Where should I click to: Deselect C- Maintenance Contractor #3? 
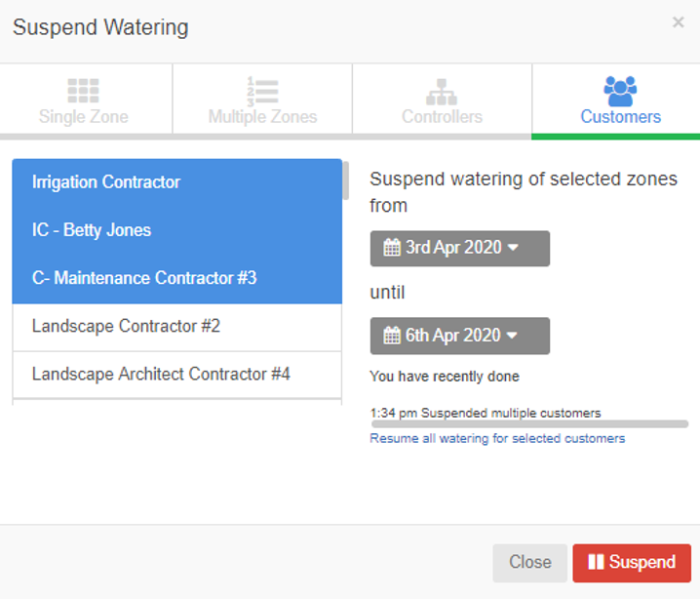(144, 278)
